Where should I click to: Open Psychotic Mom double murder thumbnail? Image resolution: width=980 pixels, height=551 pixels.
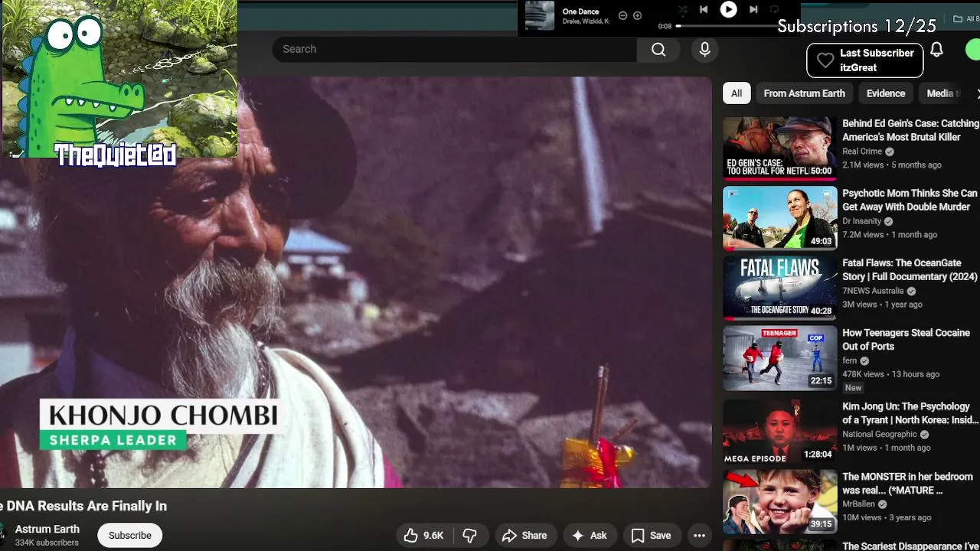[779, 218]
